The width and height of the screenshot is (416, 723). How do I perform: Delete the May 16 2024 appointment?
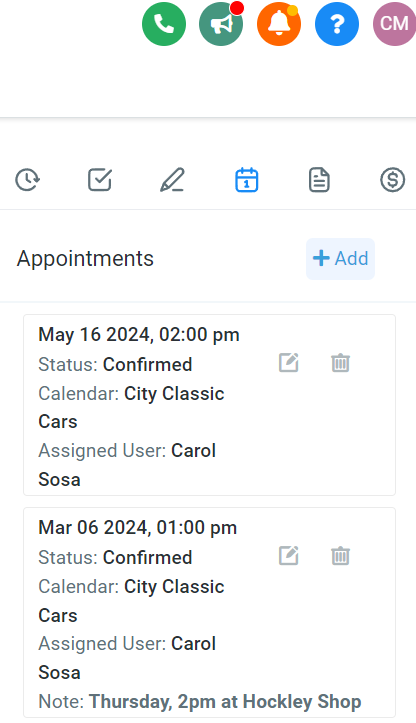340,363
